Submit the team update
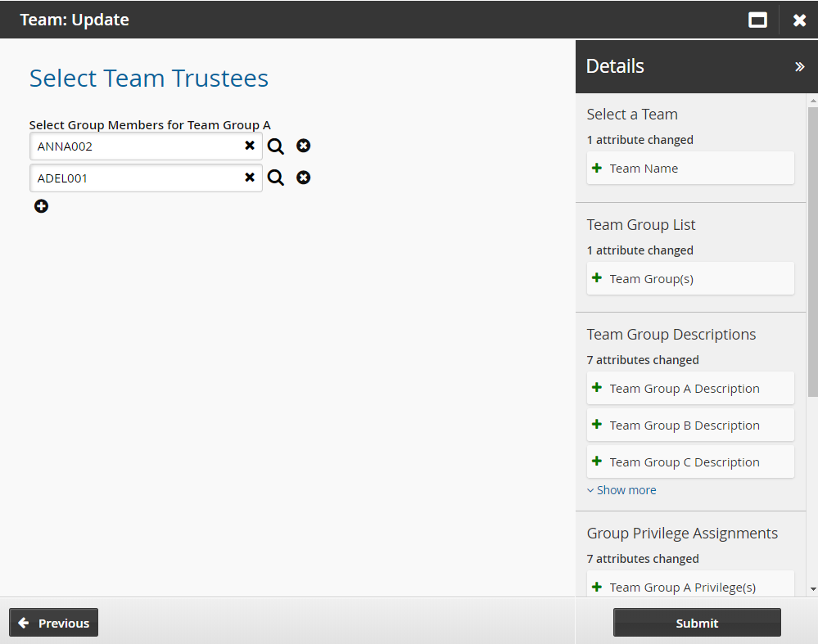Screen dimensions: 818x644 [x=697, y=623]
